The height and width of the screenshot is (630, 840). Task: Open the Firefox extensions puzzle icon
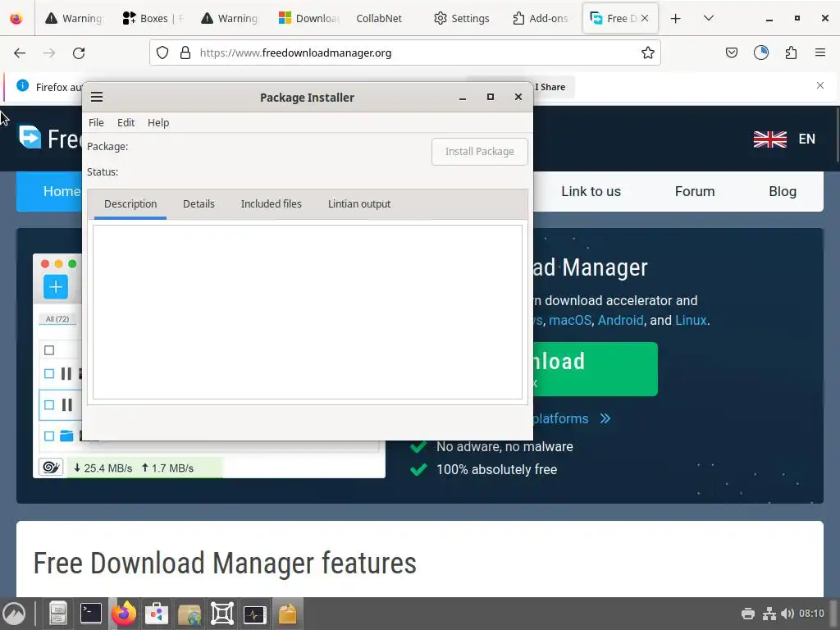point(791,52)
